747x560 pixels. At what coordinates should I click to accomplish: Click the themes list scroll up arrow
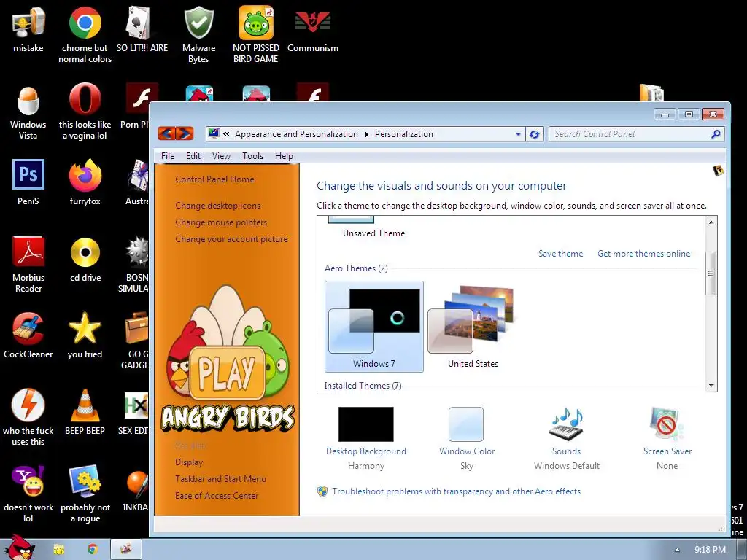[x=711, y=222]
